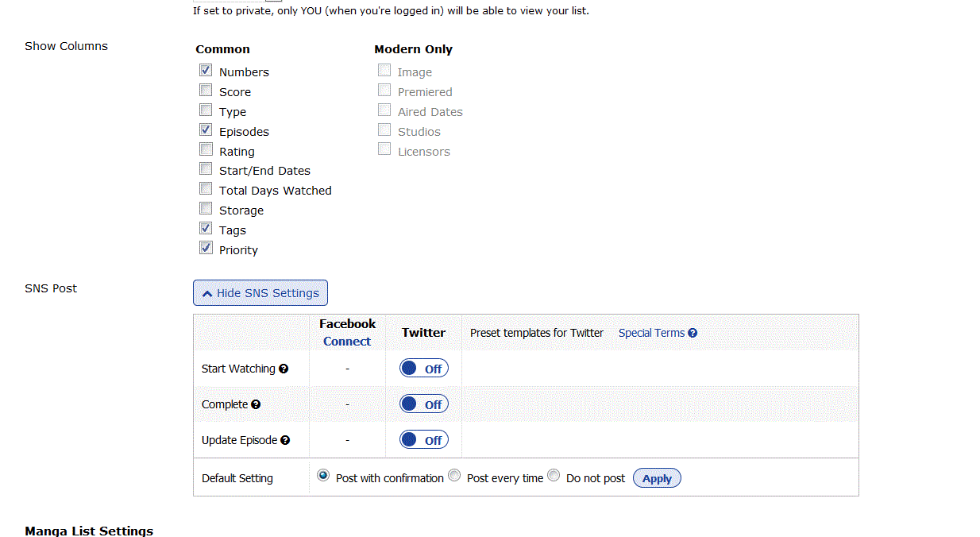The height and width of the screenshot is (537, 980).
Task: Uncheck the Priority column checkbox
Action: coord(206,249)
